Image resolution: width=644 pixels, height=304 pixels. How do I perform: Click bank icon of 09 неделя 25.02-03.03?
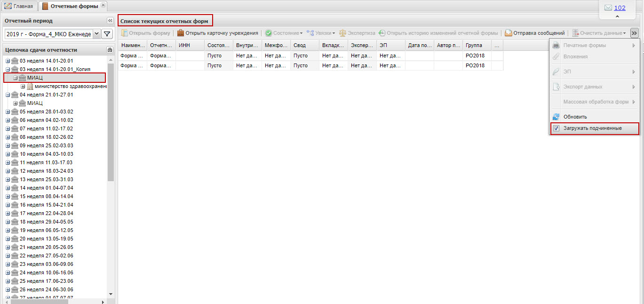click(15, 145)
